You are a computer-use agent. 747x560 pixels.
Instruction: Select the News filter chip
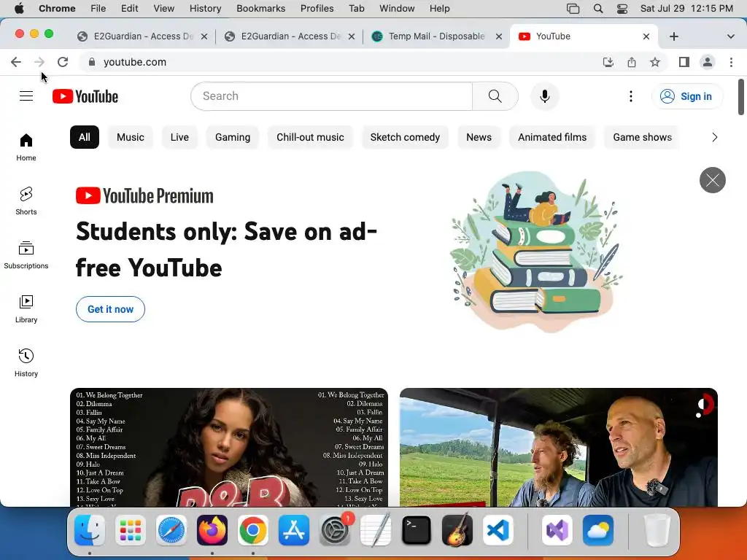tap(479, 137)
